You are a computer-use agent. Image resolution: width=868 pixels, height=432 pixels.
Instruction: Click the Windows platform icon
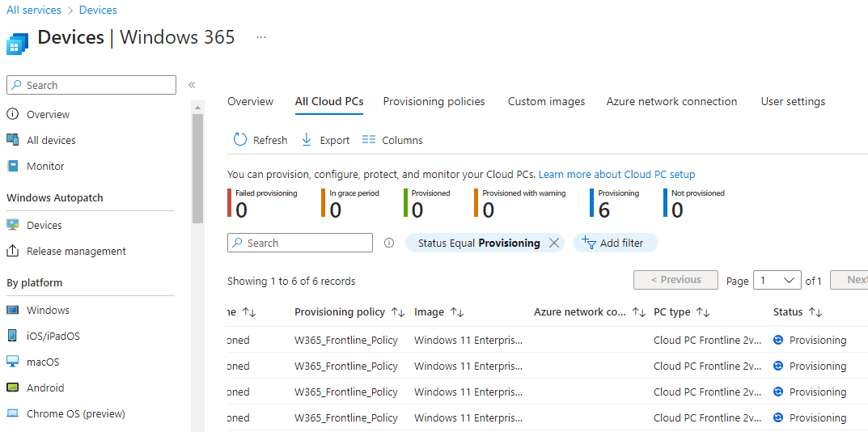(x=12, y=310)
